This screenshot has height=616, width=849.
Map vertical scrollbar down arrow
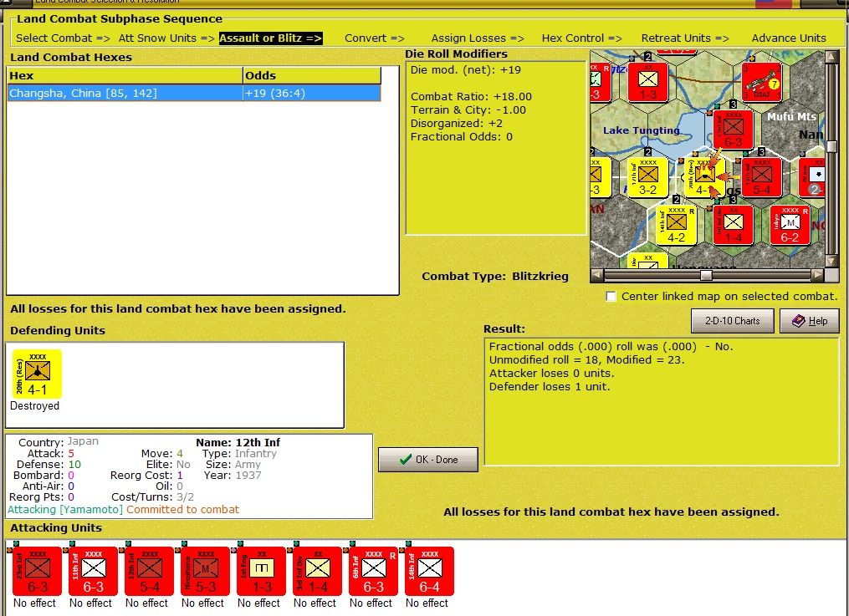(831, 262)
